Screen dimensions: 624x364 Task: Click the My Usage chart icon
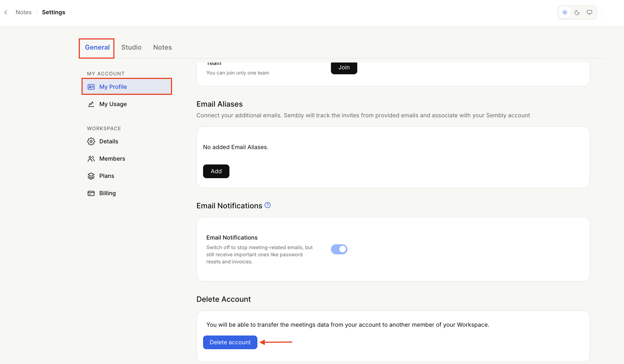(x=91, y=104)
